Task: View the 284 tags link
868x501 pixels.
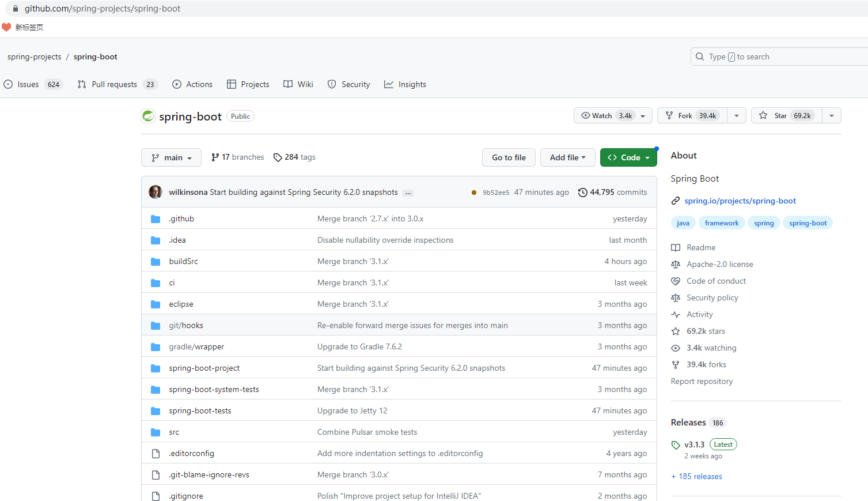Action: 294,157
